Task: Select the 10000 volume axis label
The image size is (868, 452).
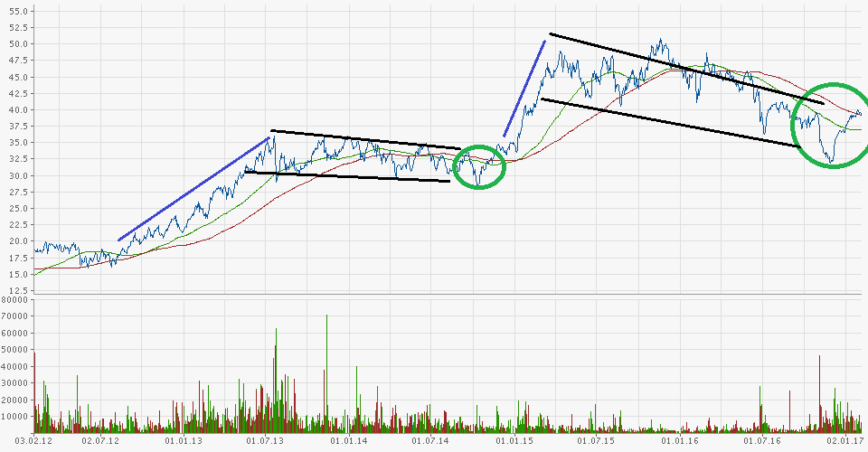Action: pyautogui.click(x=14, y=417)
